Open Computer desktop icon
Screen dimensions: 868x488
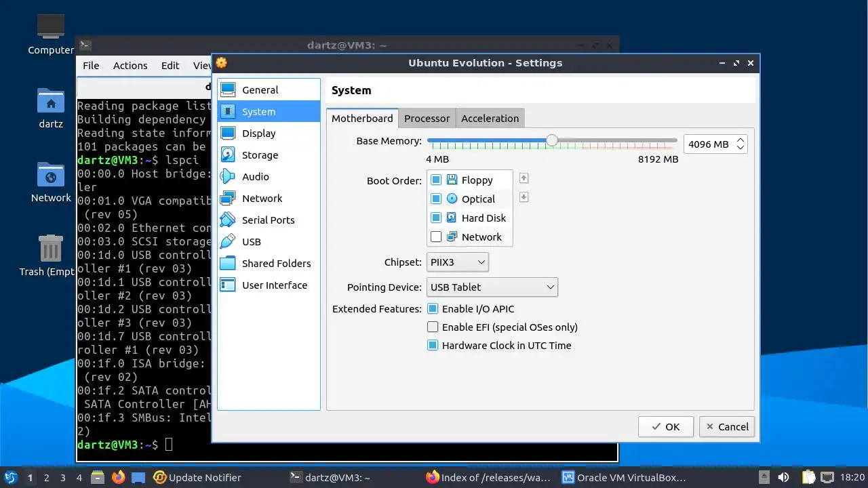tap(51, 34)
